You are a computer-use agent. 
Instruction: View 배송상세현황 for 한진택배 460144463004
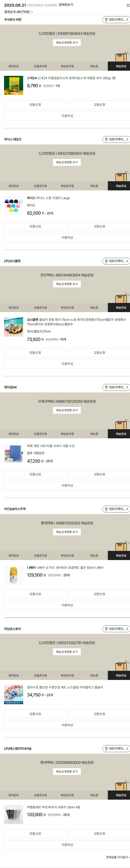67,284
